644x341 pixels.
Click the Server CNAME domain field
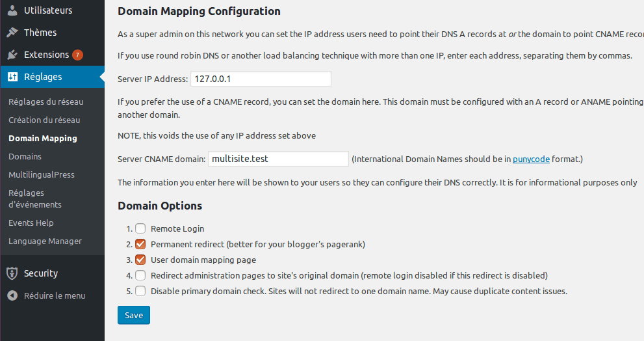click(278, 159)
